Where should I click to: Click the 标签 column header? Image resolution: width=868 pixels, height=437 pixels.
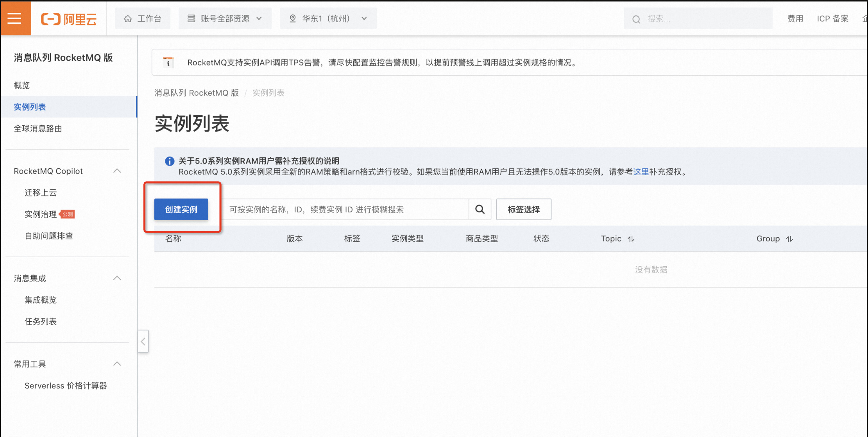(352, 238)
